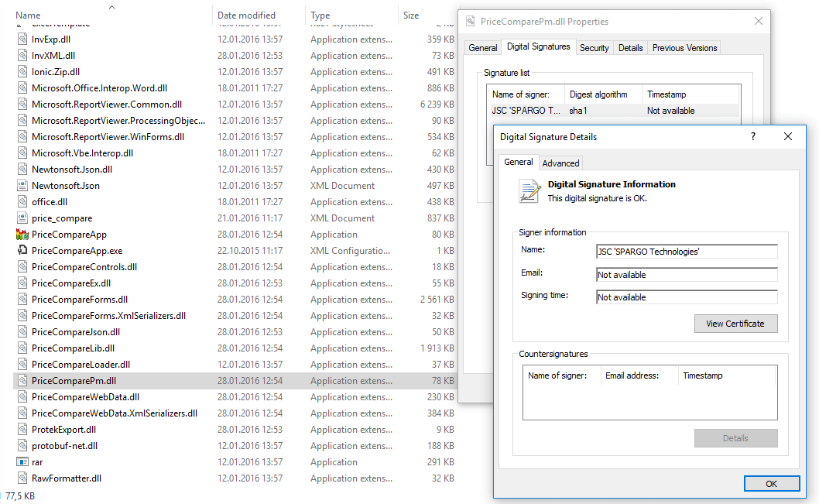Click the protobuf-net.dll file icon

pyautogui.click(x=22, y=445)
